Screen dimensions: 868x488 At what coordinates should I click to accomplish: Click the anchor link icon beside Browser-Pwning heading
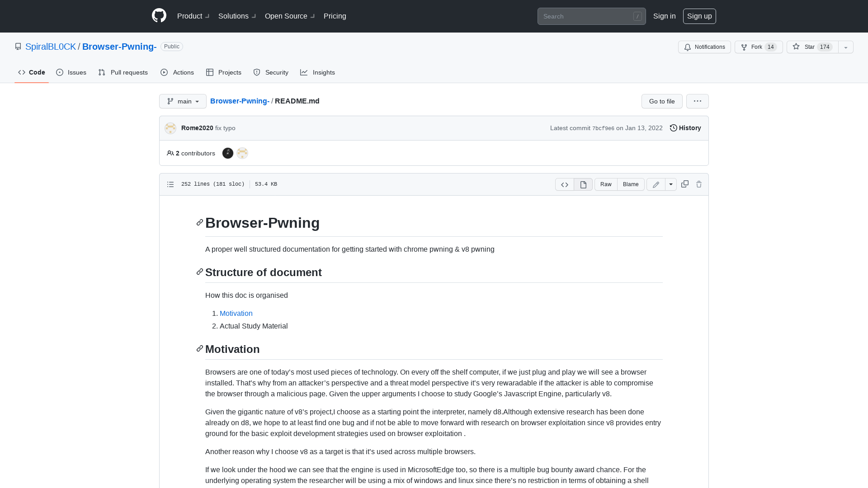pyautogui.click(x=200, y=222)
